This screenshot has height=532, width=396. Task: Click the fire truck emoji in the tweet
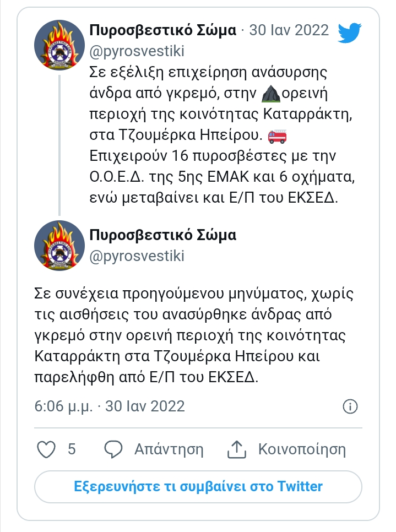click(277, 135)
